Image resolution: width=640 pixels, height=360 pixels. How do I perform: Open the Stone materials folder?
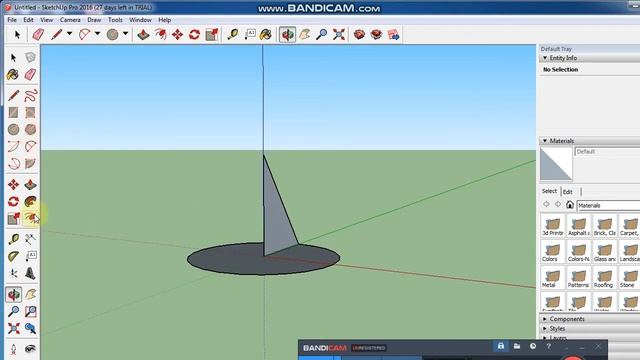[629, 278]
